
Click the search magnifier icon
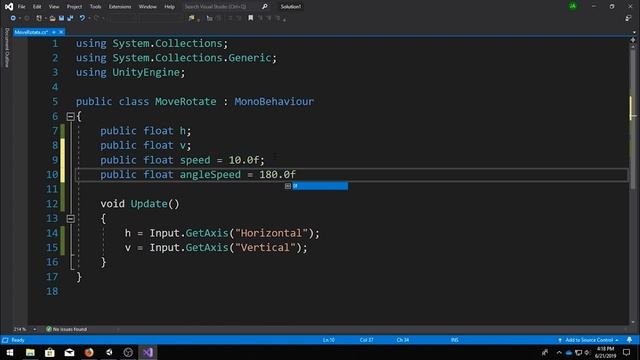(x=264, y=7)
